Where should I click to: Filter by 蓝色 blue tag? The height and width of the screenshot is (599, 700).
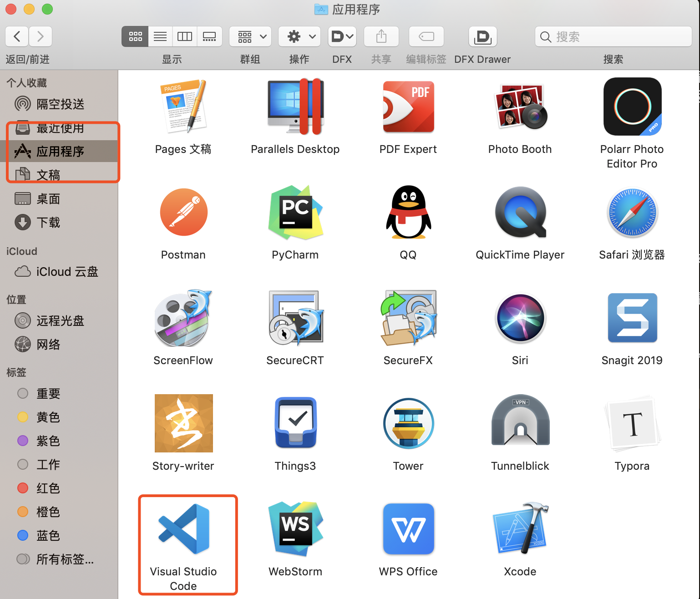pos(59,535)
